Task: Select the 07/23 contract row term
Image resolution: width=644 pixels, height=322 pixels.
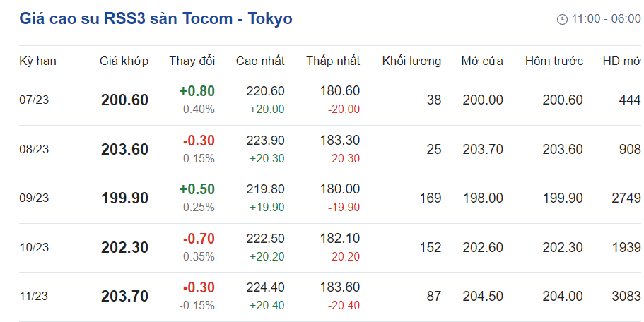Action: pos(34,100)
